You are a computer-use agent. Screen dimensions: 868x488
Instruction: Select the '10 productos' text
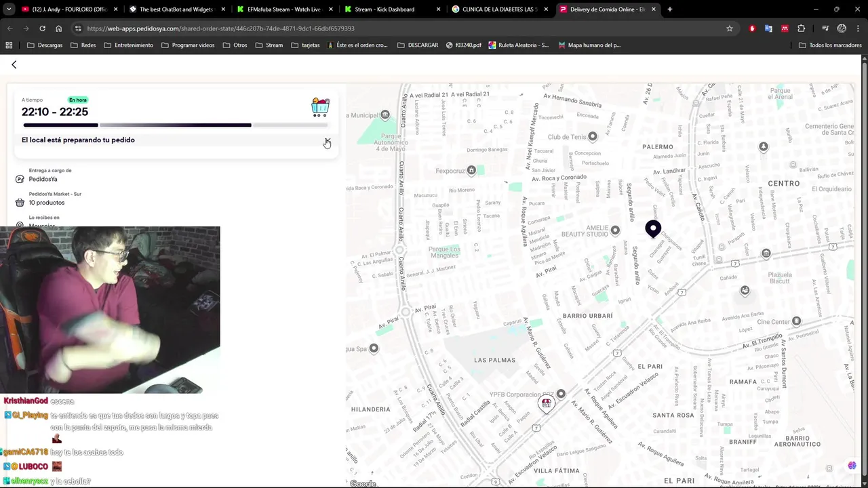tap(47, 203)
